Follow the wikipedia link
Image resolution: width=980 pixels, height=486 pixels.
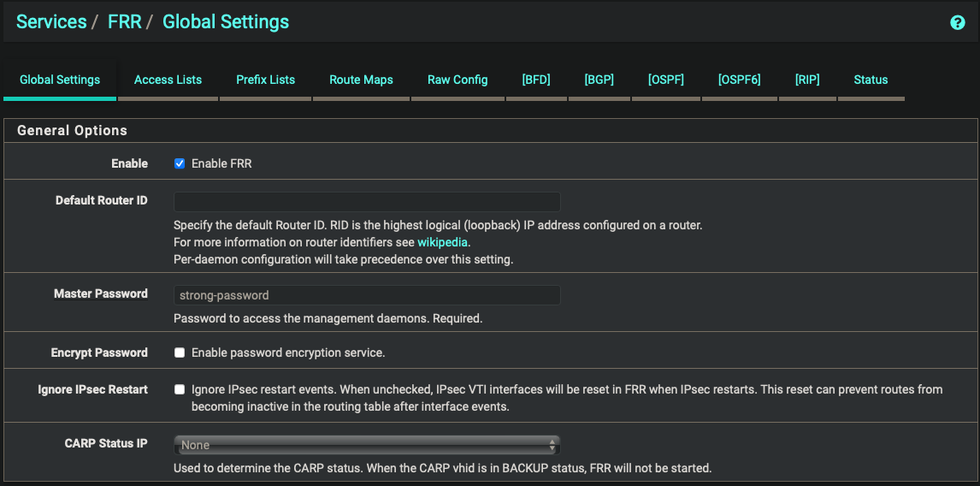(443, 242)
